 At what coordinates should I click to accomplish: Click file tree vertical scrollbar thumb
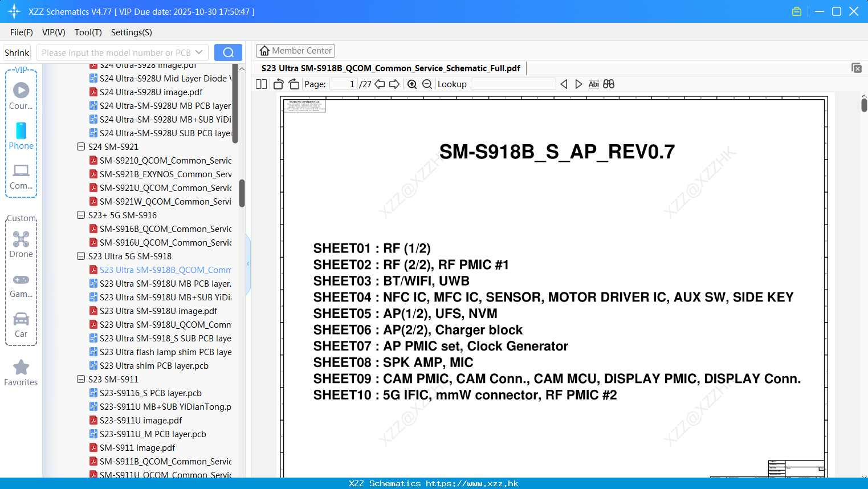tap(242, 193)
